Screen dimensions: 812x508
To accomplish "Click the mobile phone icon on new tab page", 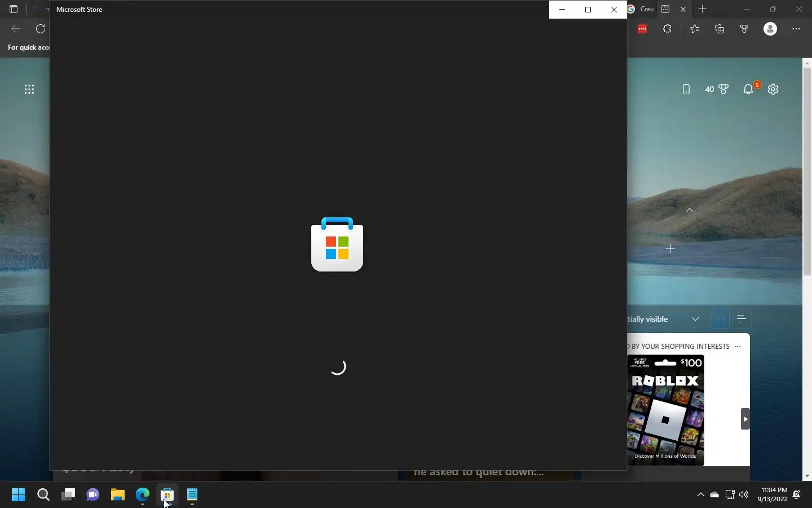I will coord(686,89).
